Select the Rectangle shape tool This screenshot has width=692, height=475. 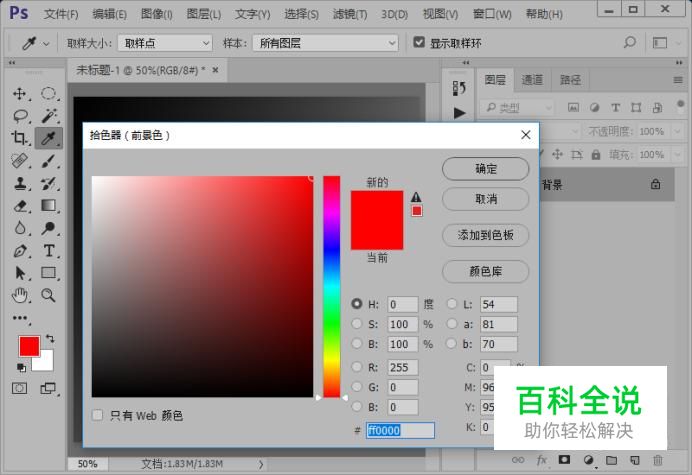coord(49,273)
